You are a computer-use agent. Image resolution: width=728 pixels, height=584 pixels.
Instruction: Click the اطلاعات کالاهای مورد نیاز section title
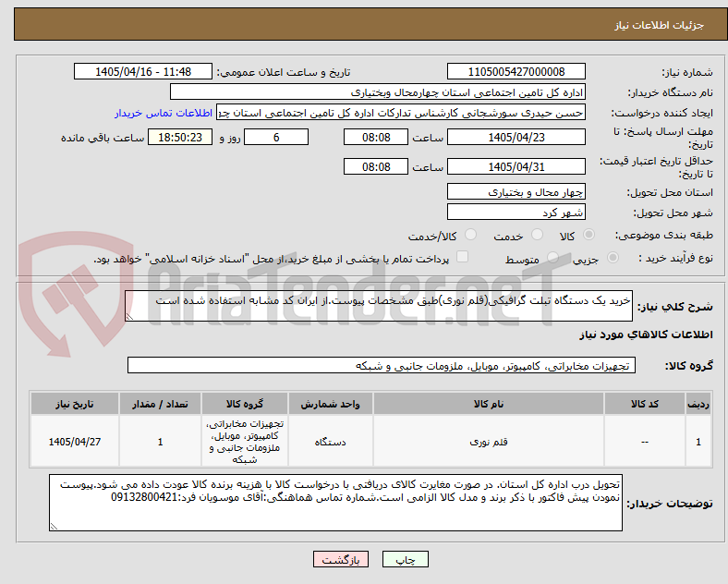[x=646, y=335]
